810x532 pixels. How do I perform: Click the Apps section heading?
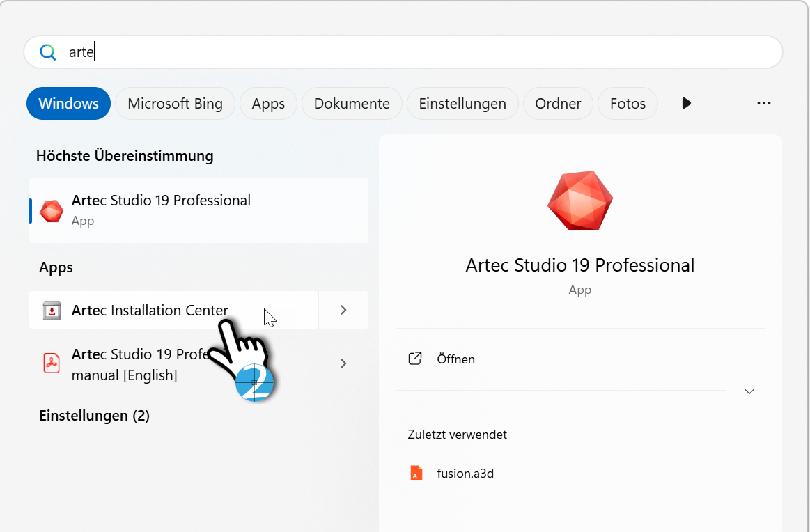56,267
